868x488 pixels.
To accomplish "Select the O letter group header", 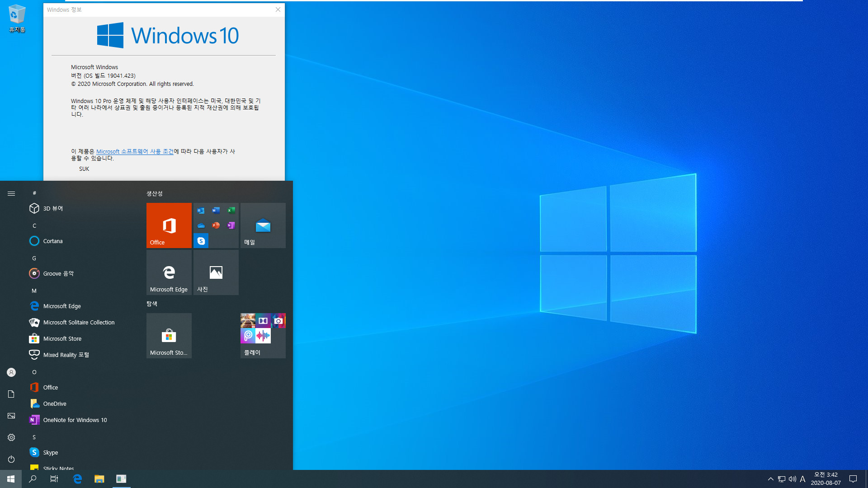I will point(34,372).
